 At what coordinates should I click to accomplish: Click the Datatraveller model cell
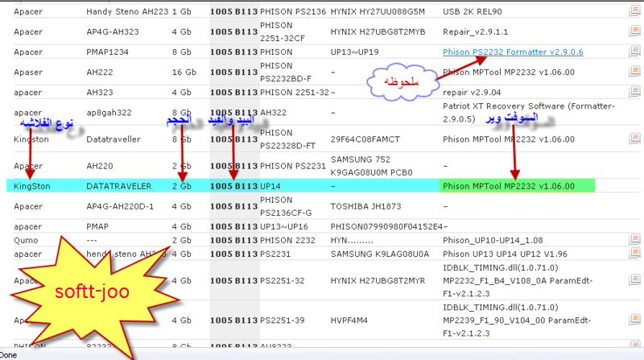[x=114, y=139]
